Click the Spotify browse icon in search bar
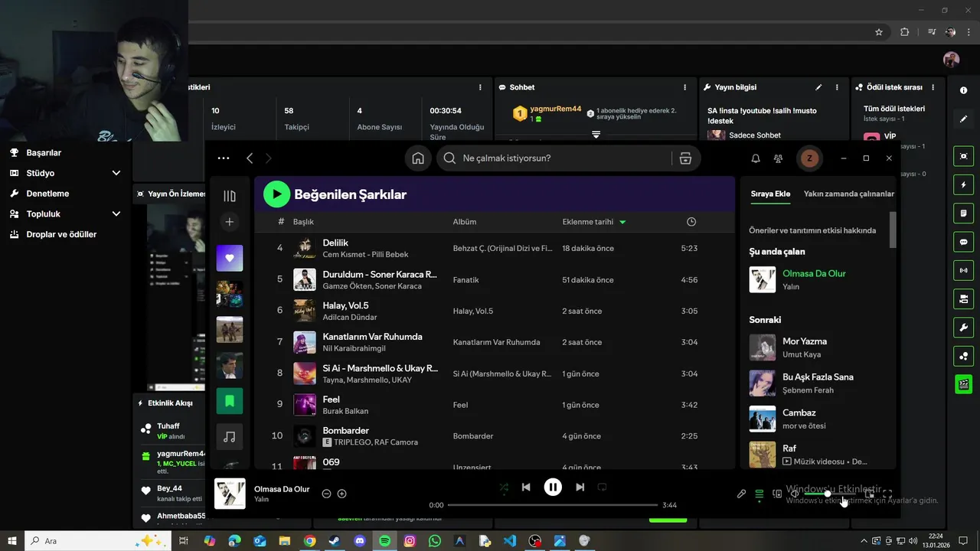 click(x=685, y=158)
